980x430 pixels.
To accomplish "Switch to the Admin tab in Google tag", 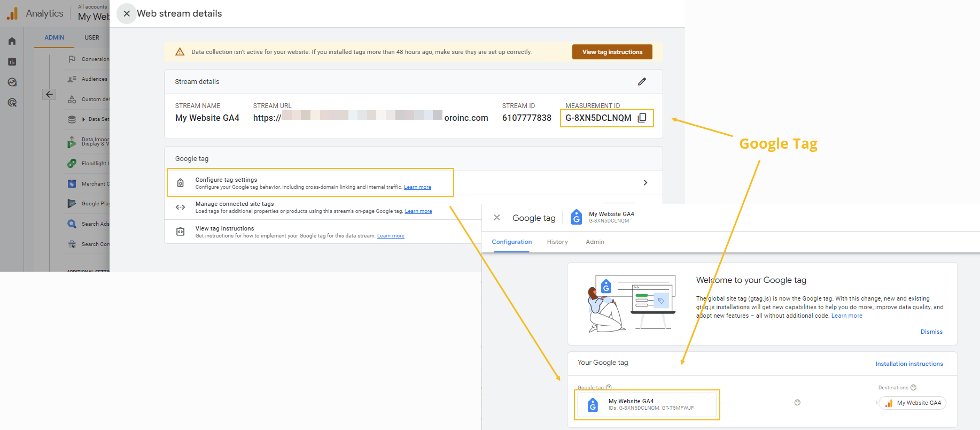I will [x=595, y=242].
